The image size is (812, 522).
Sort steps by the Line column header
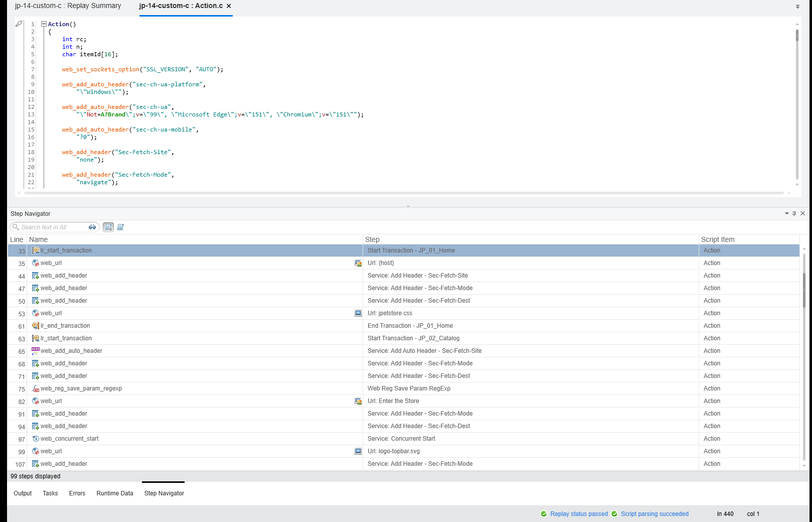(17, 239)
